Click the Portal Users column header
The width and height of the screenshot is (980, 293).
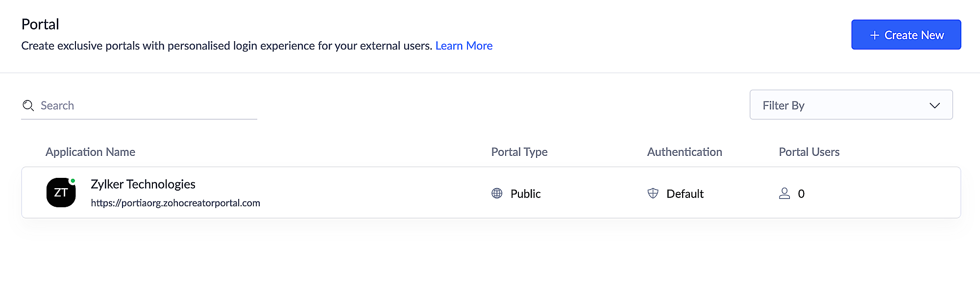click(809, 152)
